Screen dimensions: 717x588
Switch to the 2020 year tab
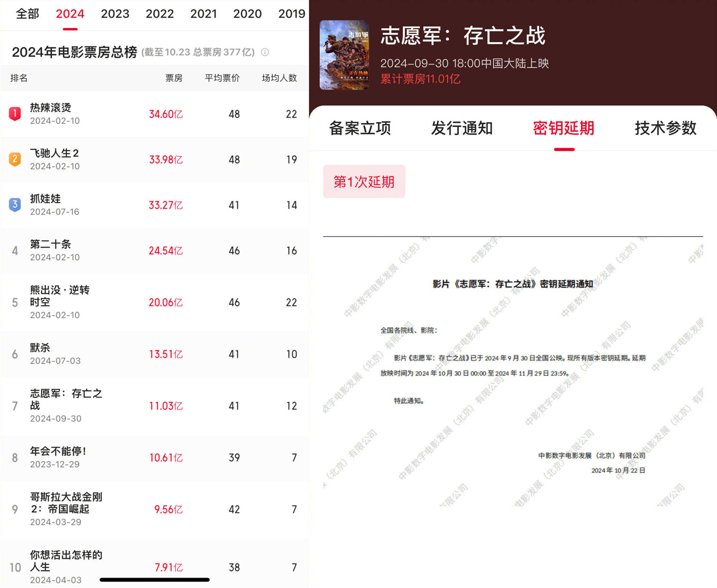coord(247,14)
